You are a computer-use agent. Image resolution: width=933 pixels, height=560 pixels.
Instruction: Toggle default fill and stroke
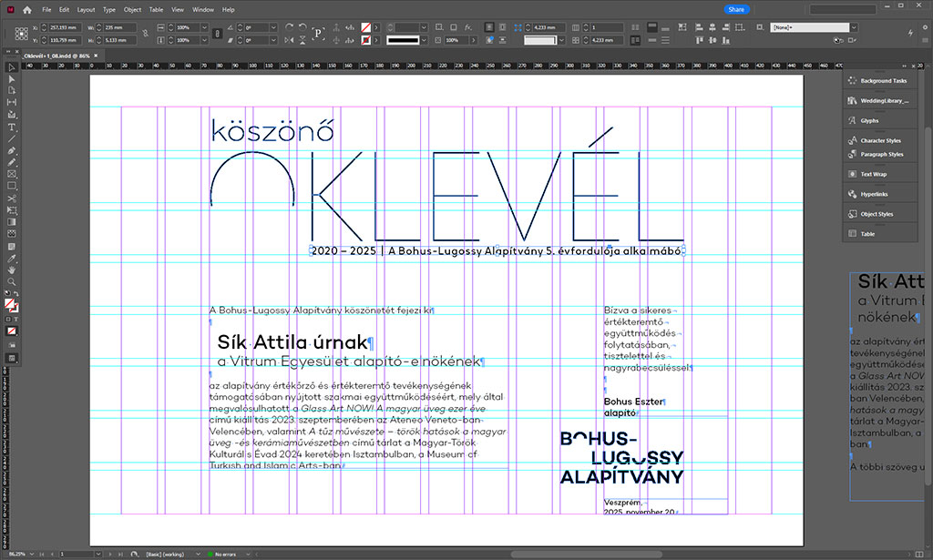7,294
